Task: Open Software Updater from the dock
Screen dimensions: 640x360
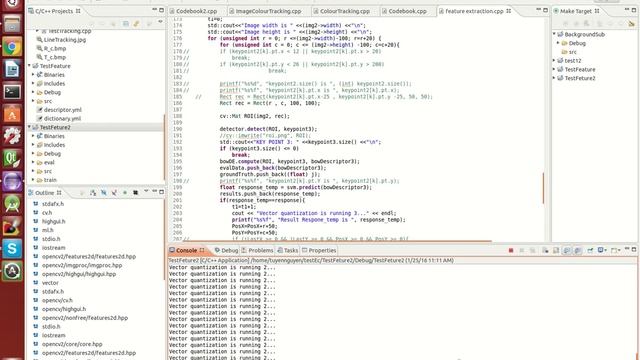Action: [x=12, y=271]
